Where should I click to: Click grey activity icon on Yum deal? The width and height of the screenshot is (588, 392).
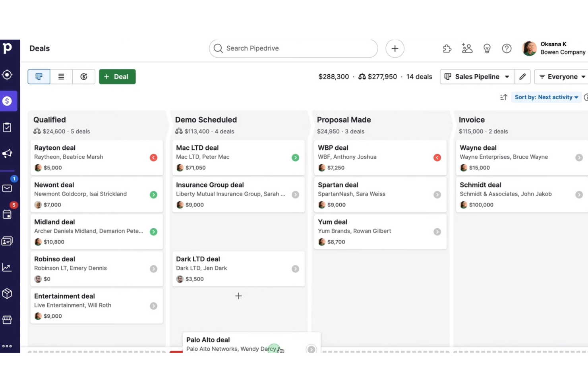(437, 232)
